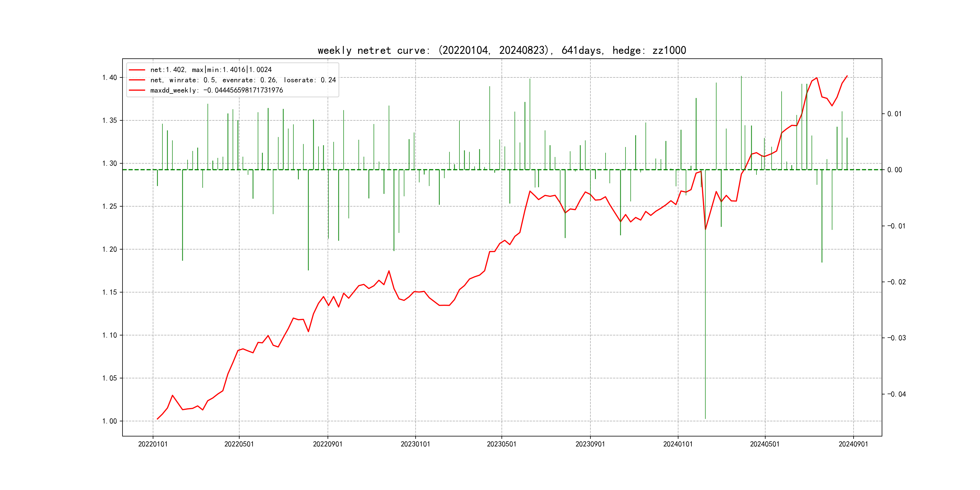
Task: Click the 20230501 x-axis date label
Action: coord(501,444)
